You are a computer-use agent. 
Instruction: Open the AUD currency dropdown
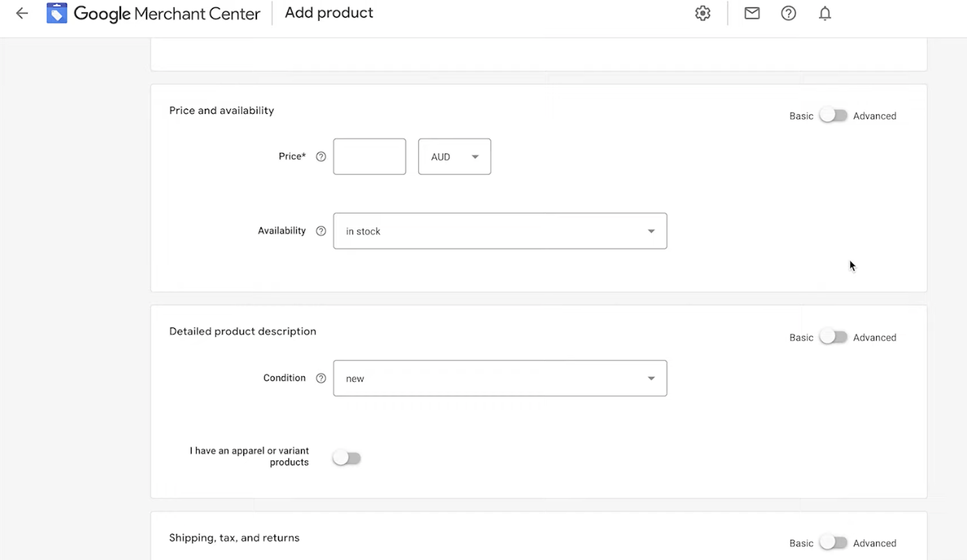tap(454, 157)
